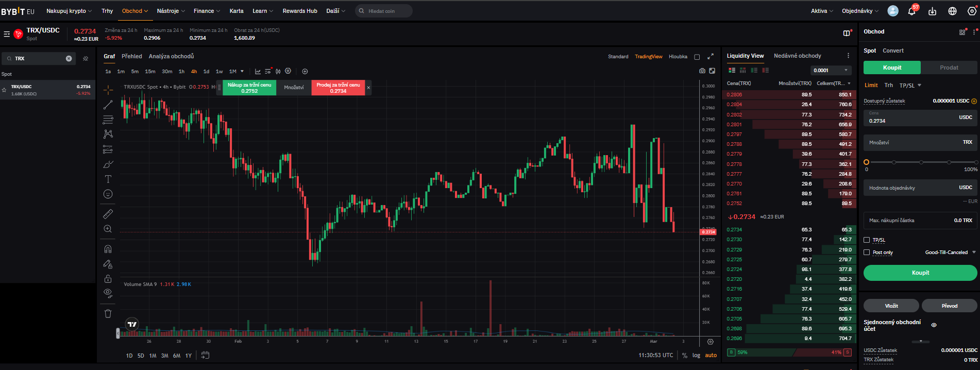Click the order amount percentage slider

920,162
